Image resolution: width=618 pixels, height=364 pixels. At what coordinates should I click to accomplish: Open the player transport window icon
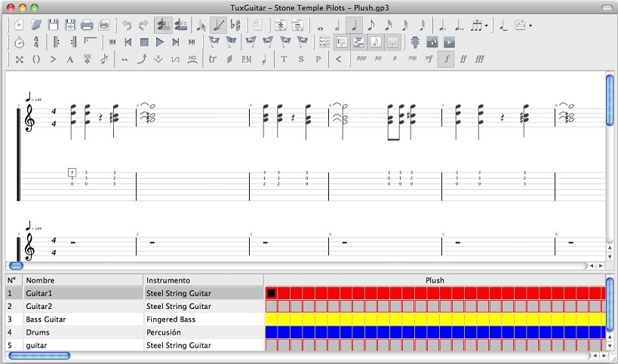[x=449, y=42]
